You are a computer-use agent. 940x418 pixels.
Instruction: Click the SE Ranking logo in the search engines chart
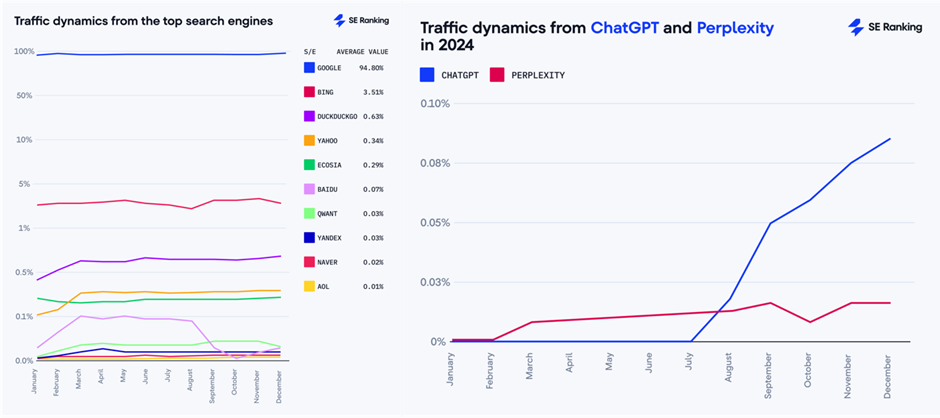click(x=361, y=20)
